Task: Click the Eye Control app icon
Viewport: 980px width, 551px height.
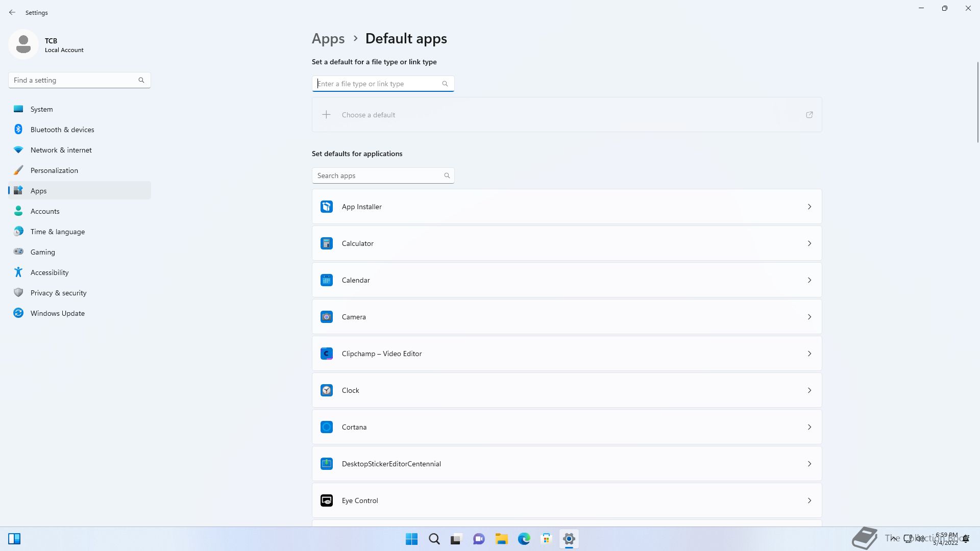Action: click(x=327, y=500)
